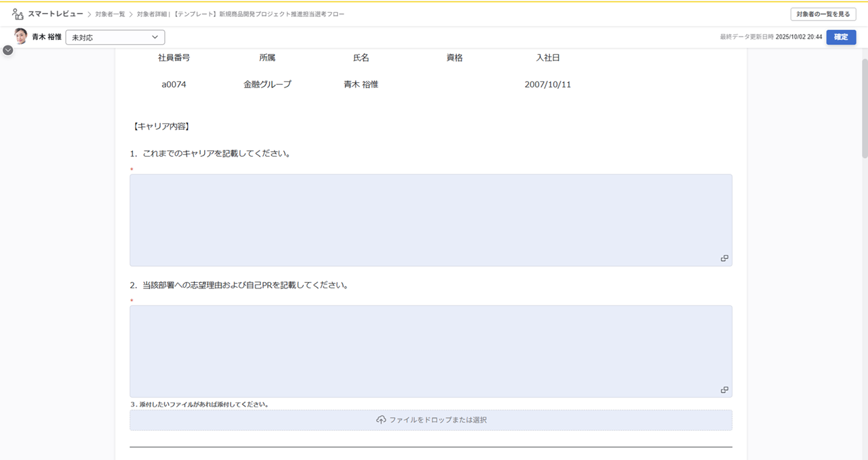Click the ファイルをドロップまたは選択 upload area

click(x=431, y=419)
